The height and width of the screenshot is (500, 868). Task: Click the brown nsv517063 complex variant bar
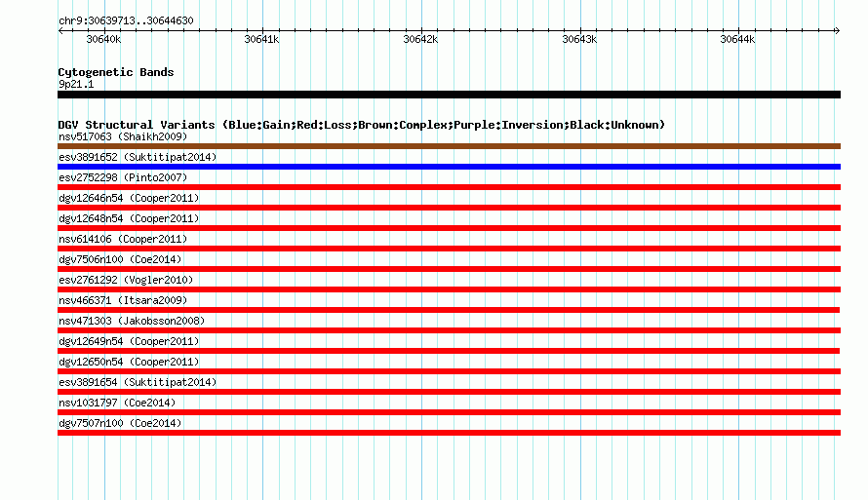449,146
